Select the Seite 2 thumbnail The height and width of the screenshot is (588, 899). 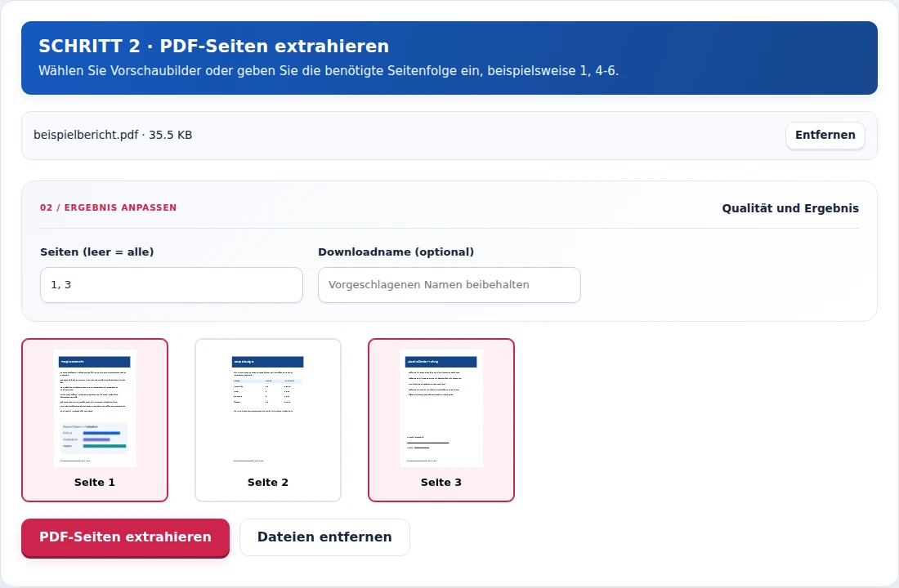click(268, 420)
